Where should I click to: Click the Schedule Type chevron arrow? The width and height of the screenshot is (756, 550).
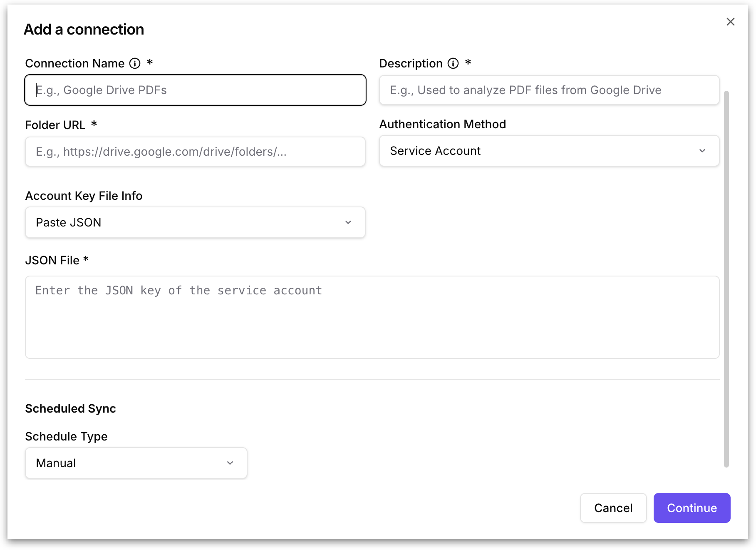click(230, 463)
